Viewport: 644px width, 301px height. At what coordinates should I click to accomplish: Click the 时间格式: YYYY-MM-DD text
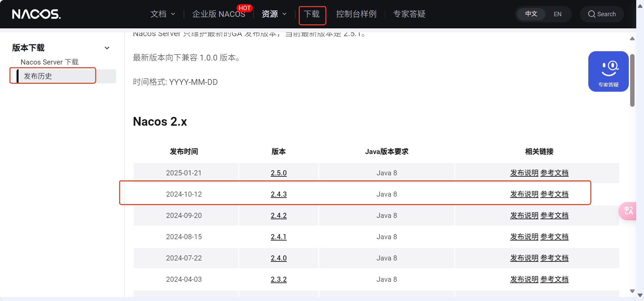175,82
